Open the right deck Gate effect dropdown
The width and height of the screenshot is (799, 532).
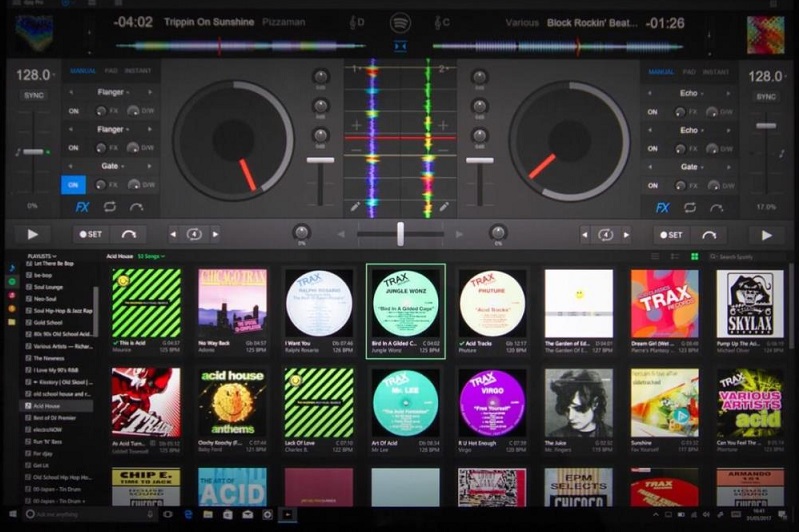(x=691, y=167)
